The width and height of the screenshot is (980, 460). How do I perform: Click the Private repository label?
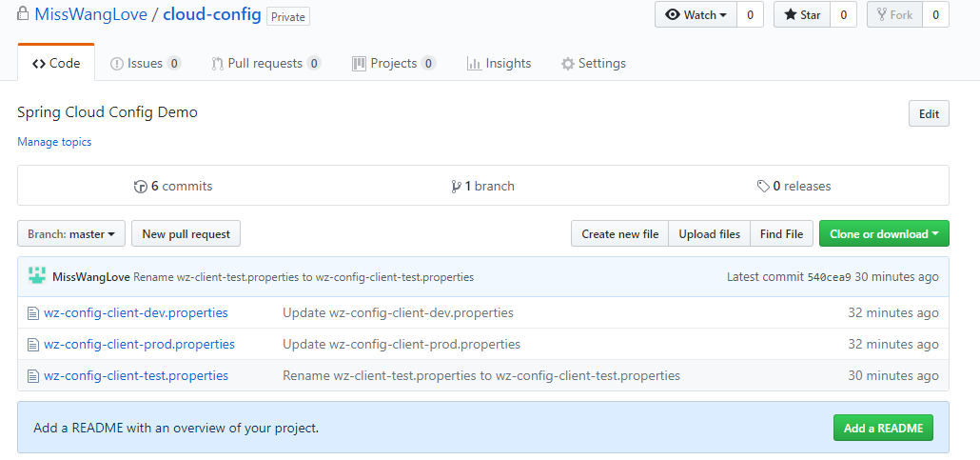click(x=288, y=15)
